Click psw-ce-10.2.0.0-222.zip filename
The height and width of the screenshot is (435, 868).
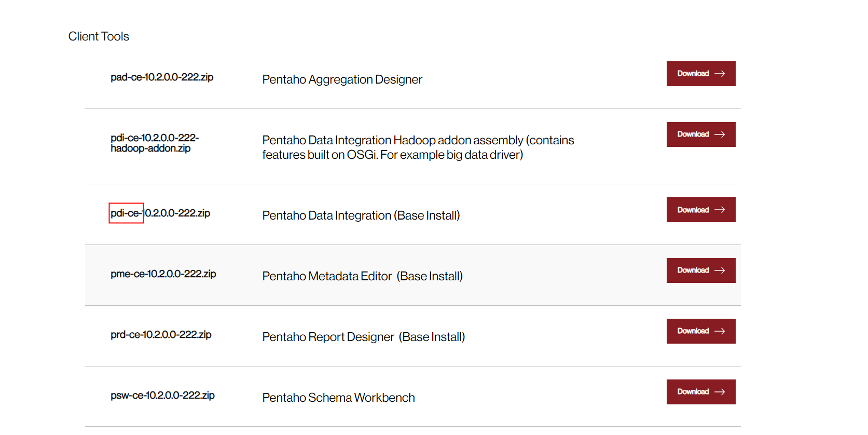point(162,396)
